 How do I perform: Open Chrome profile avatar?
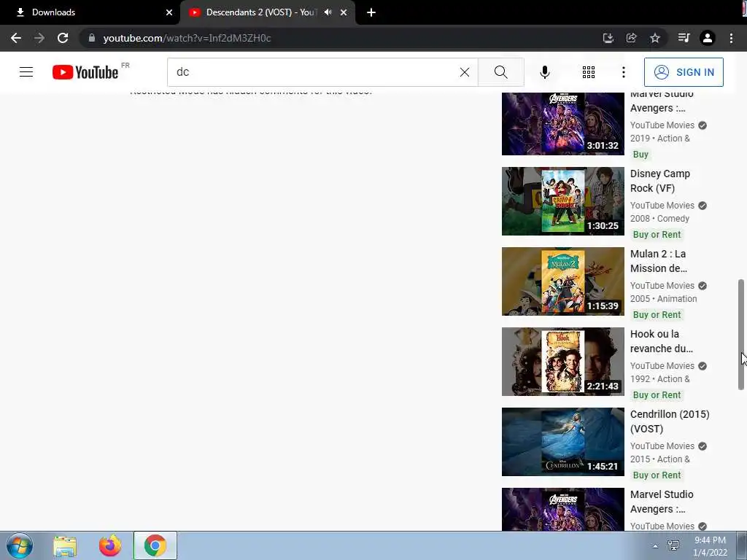(x=708, y=38)
